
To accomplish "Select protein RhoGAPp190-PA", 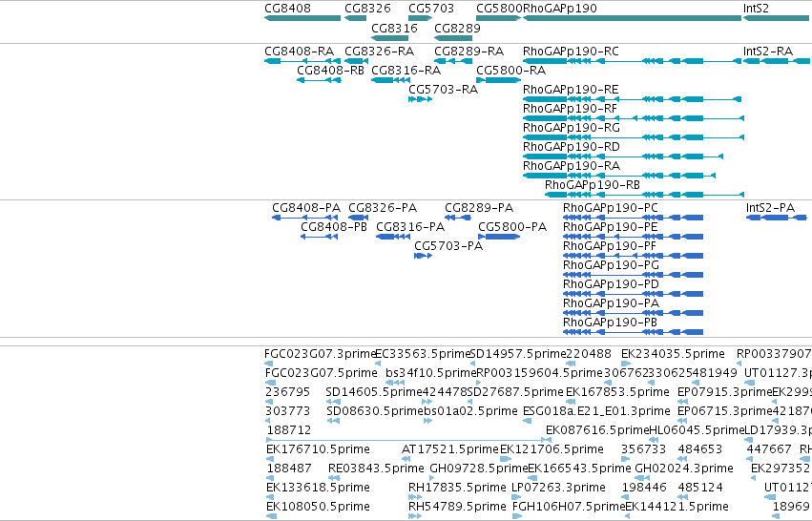I will pyautogui.click(x=634, y=313).
